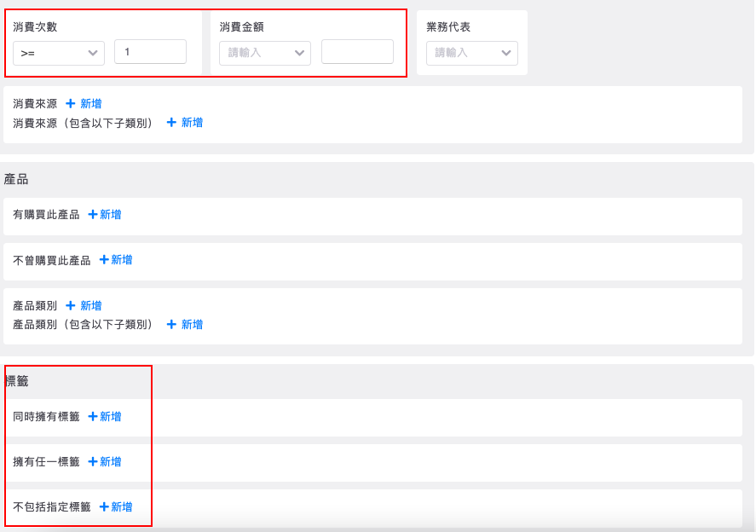
Task: Click plus icon for 消費來源（包含以下子類別）
Action: tap(171, 123)
